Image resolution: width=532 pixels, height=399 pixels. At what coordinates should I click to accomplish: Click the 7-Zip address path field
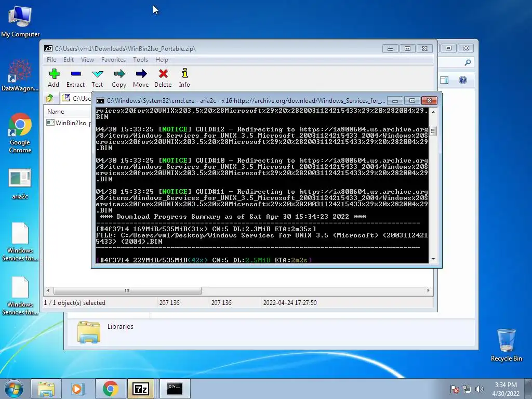click(76, 98)
